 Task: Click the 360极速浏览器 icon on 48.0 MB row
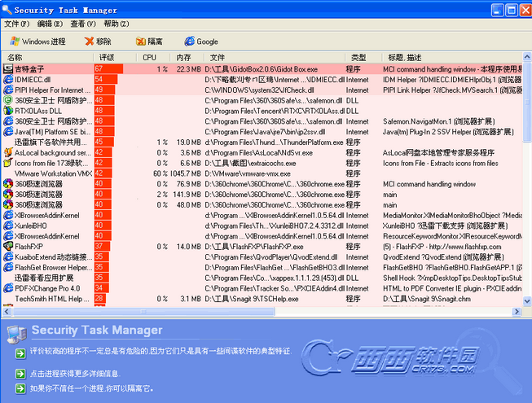click(8, 204)
